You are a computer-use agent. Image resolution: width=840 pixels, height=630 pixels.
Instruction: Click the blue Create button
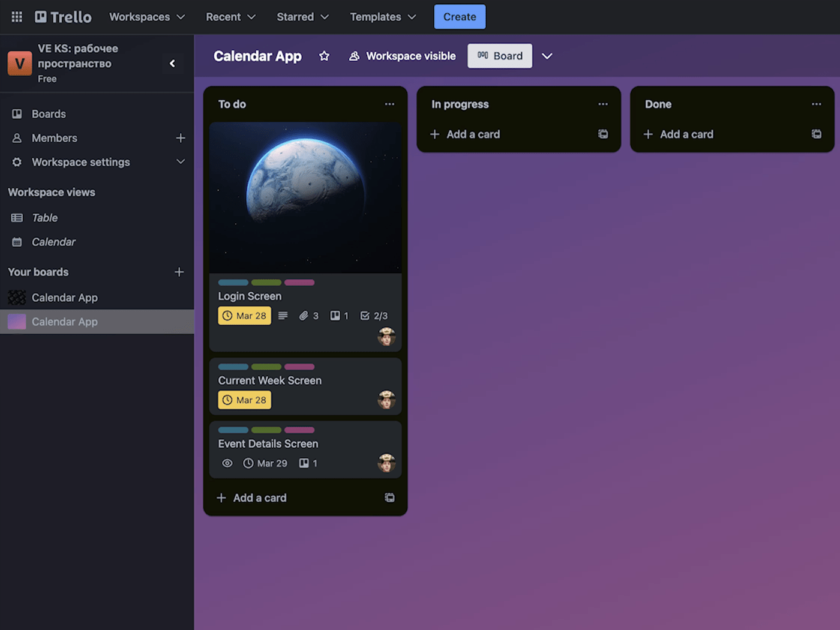(460, 16)
